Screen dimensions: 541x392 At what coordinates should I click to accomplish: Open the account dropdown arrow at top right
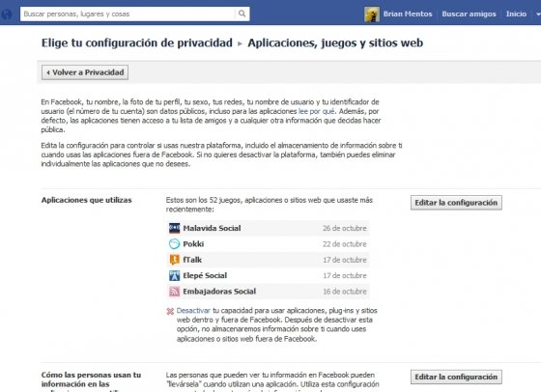point(538,14)
